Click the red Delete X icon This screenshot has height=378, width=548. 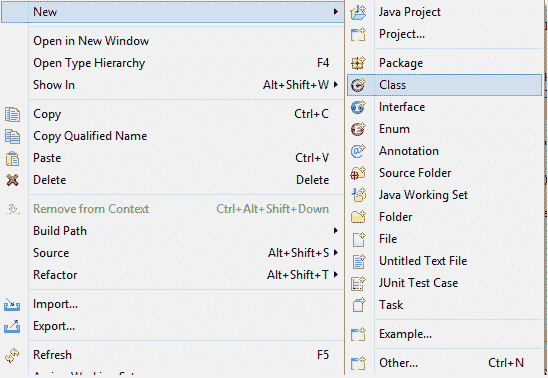[x=13, y=180]
